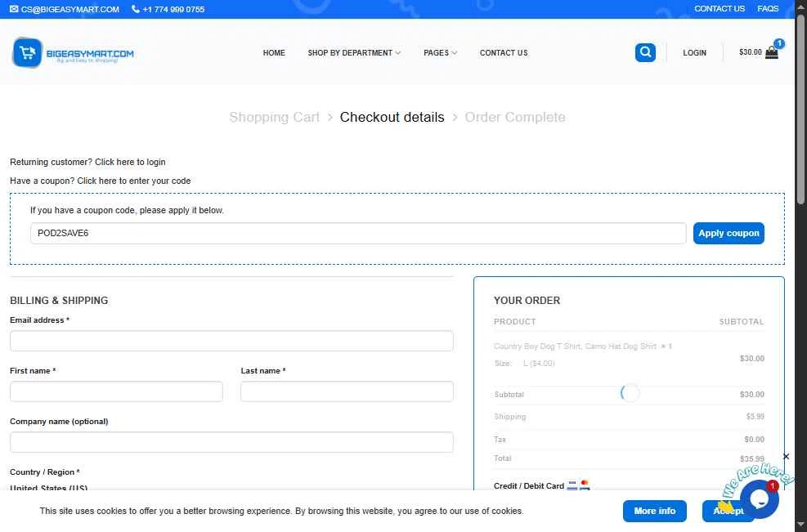Image resolution: width=807 pixels, height=532 pixels.
Task: Click the credit card logos icon
Action: click(578, 485)
